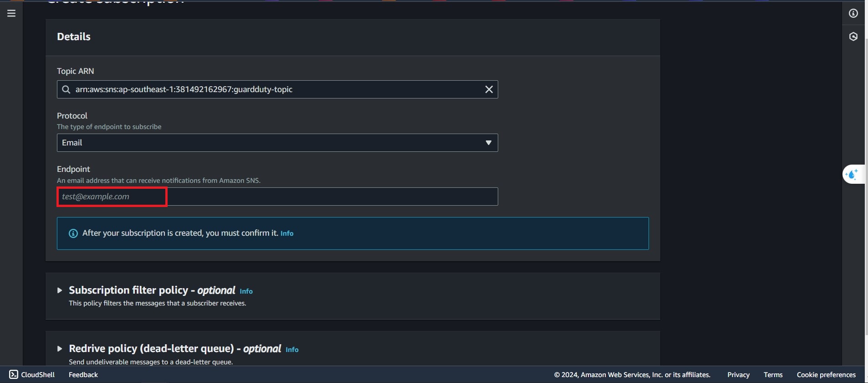Image resolution: width=868 pixels, height=383 pixels.
Task: Open Info link for Subscription filter policy
Action: 246,291
